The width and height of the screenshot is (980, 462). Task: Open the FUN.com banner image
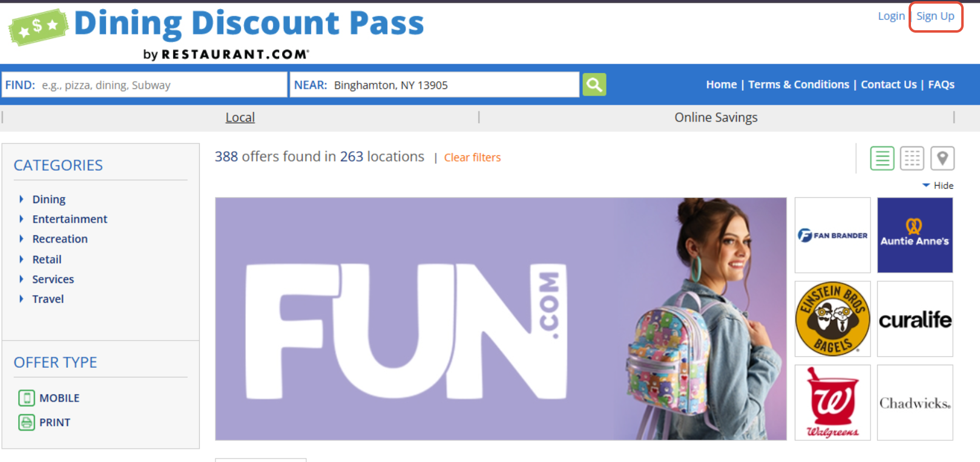(x=501, y=319)
